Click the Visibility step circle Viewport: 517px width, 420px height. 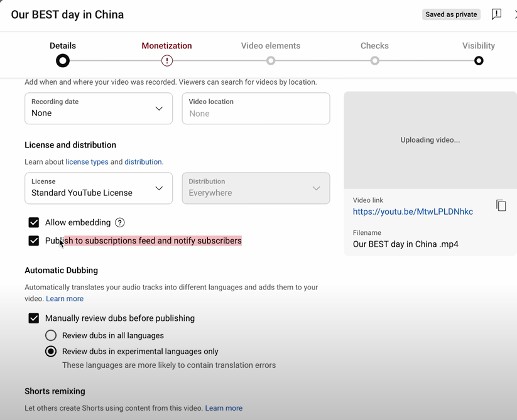point(479,61)
